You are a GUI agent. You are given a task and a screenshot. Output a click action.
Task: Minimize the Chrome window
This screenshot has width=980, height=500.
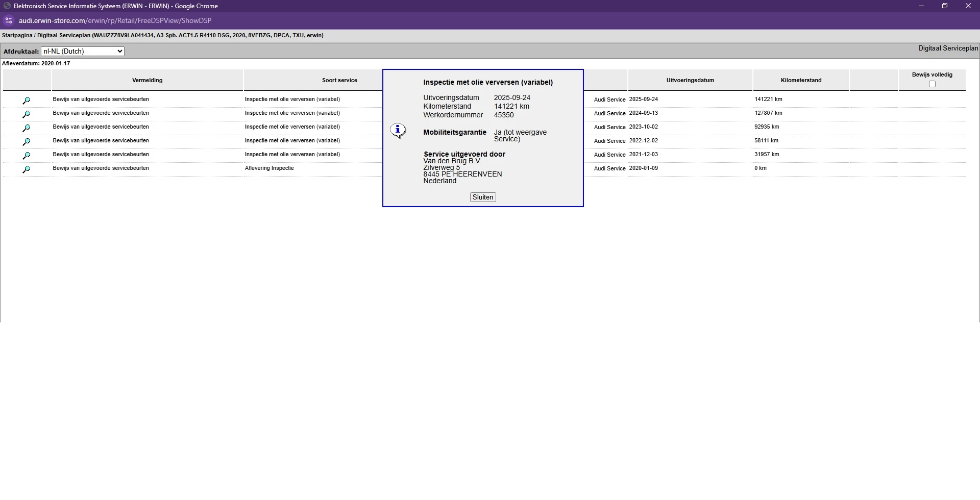921,6
